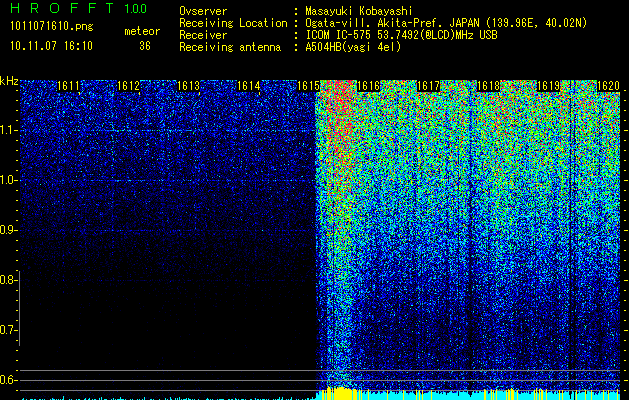This screenshot has width=629, height=400.
Task: Click the Ovserver name Masayuki Kobayashi
Action: click(x=359, y=11)
